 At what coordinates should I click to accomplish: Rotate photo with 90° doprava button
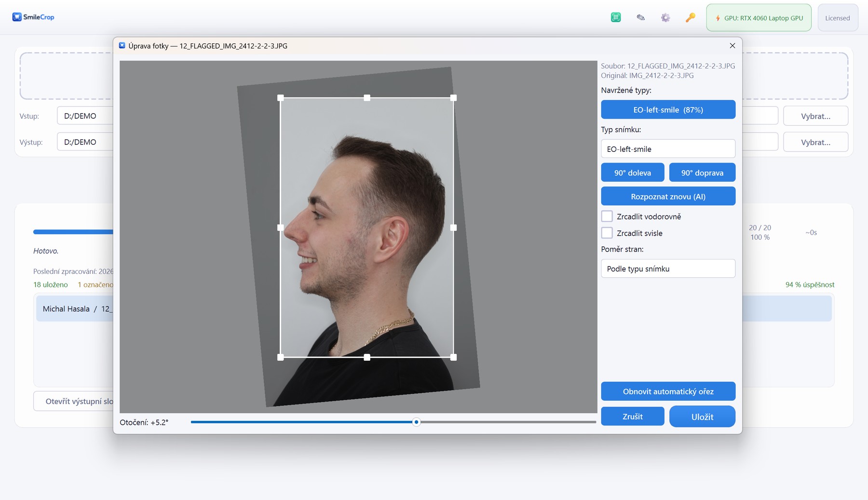(x=702, y=173)
